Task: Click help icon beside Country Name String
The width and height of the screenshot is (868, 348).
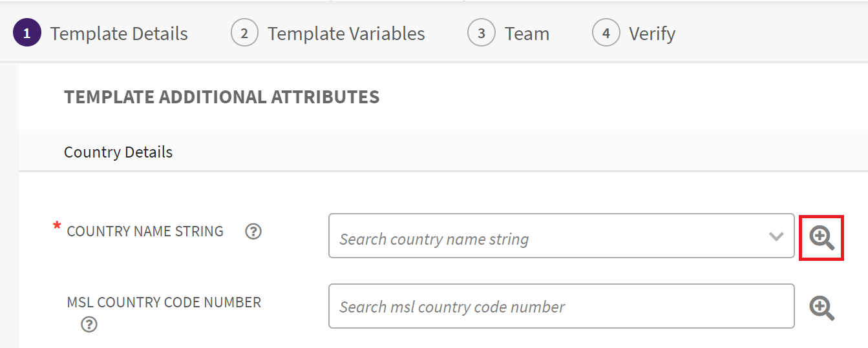Action: [x=253, y=231]
